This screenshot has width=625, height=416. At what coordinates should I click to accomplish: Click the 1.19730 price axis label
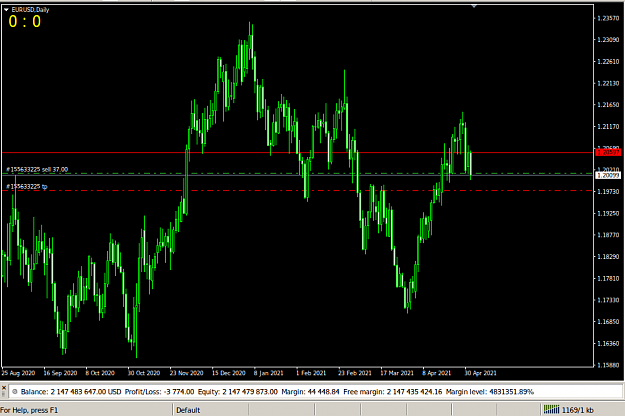[x=609, y=192]
